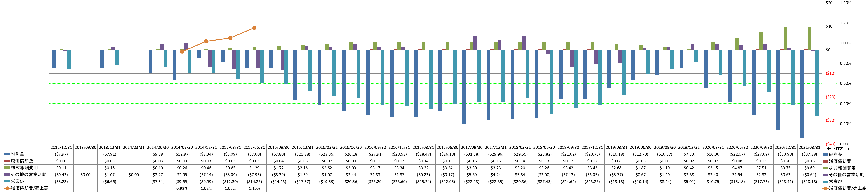Select the 2013/09/30 date column header
The height and width of the screenshot is (192, 868).
coord(86,148)
